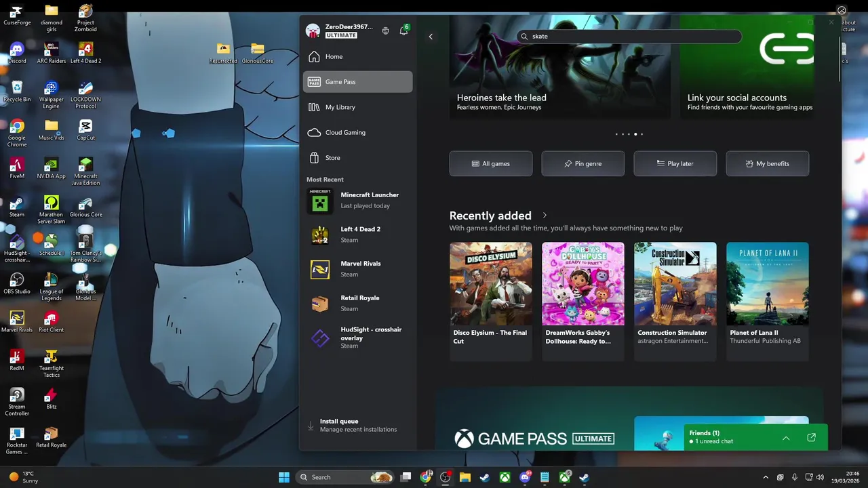Open Discord from the taskbar
The height and width of the screenshot is (488, 868).
pos(525,477)
